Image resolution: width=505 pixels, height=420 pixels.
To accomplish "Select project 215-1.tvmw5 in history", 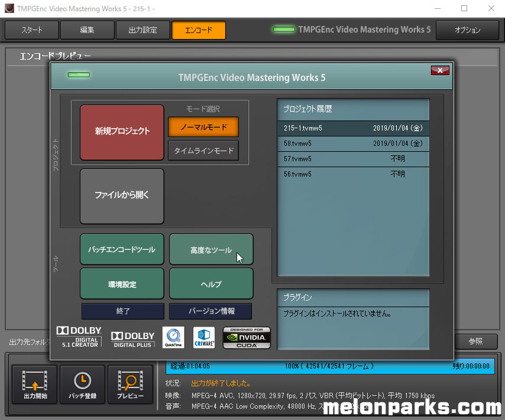I will (x=353, y=128).
